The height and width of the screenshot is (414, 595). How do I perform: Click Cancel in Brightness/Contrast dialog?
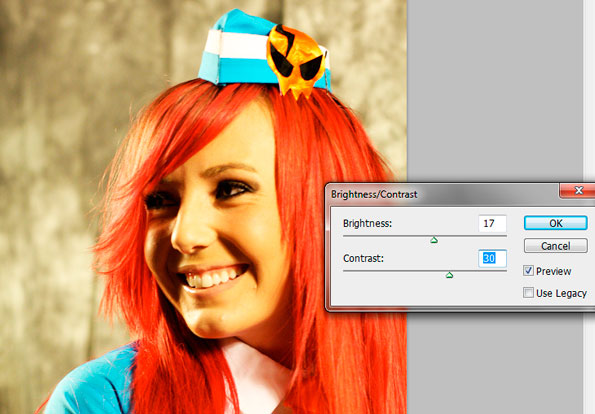click(556, 246)
